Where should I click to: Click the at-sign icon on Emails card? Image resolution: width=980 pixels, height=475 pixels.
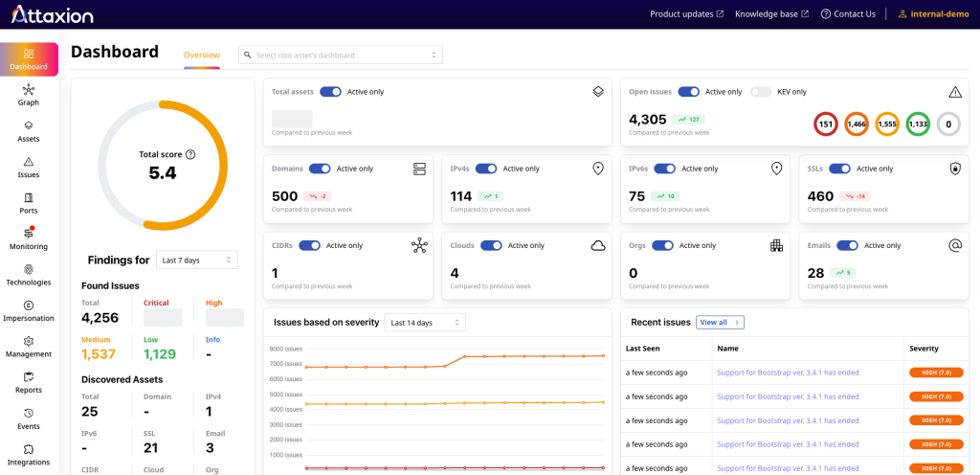tap(955, 245)
